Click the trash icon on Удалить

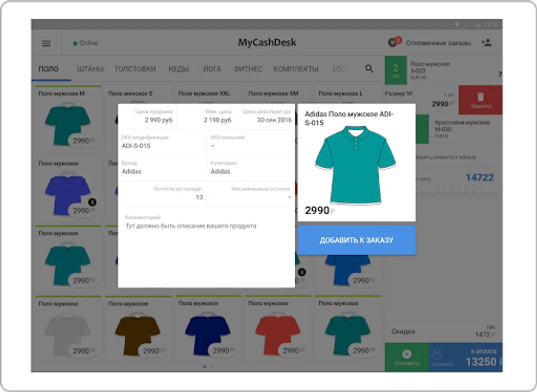[481, 97]
